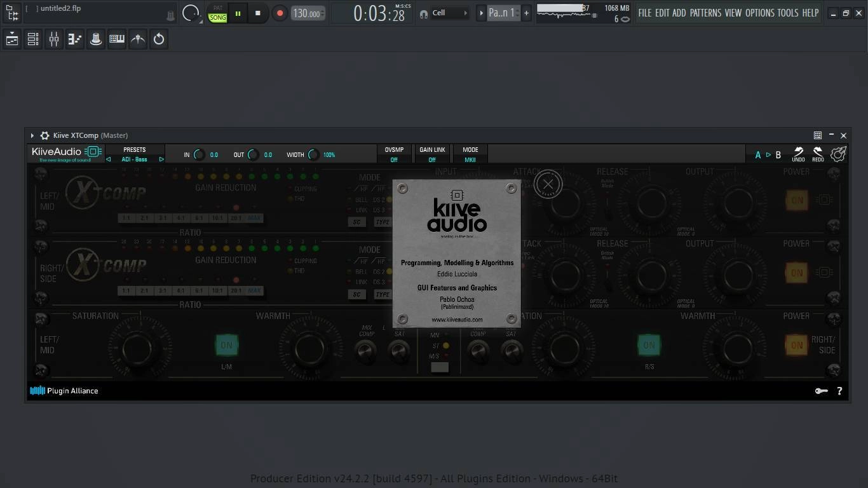This screenshot has width=868, height=488.
Task: Open the question mark help icon
Action: [x=839, y=391]
